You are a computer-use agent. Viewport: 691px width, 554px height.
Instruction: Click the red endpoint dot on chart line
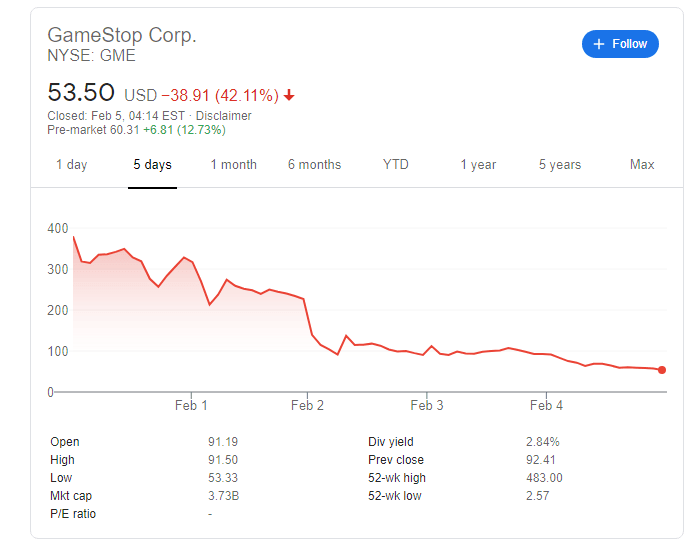tap(662, 370)
